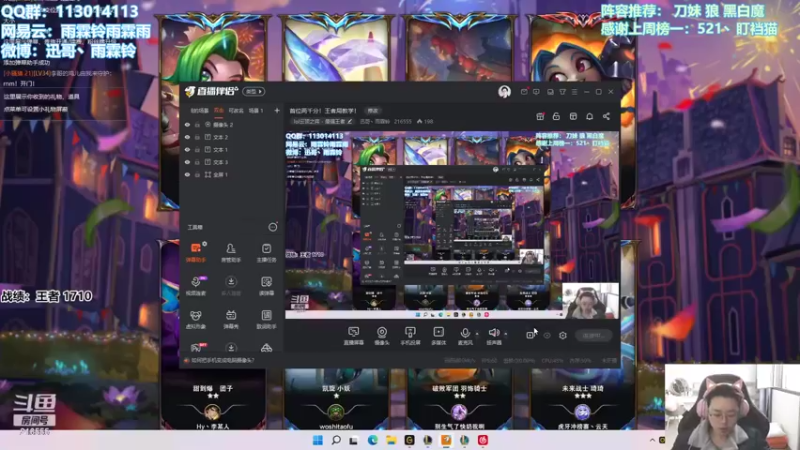Image resolution: width=800 pixels, height=450 pixels.
Task: Open settings gear beside the start-live button
Action: [x=563, y=335]
